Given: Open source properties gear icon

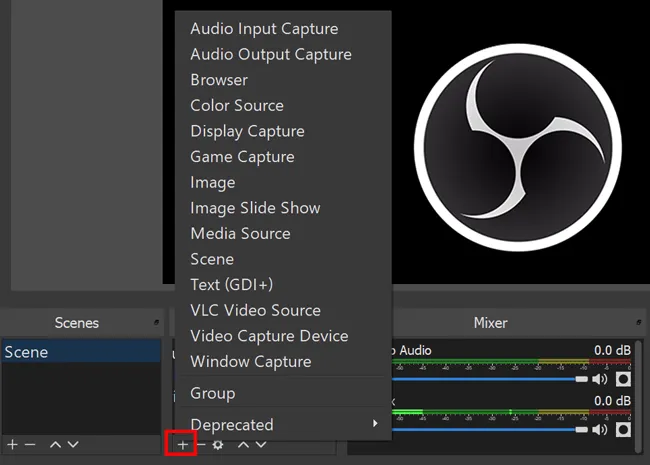Looking at the screenshot, I should click(x=218, y=445).
